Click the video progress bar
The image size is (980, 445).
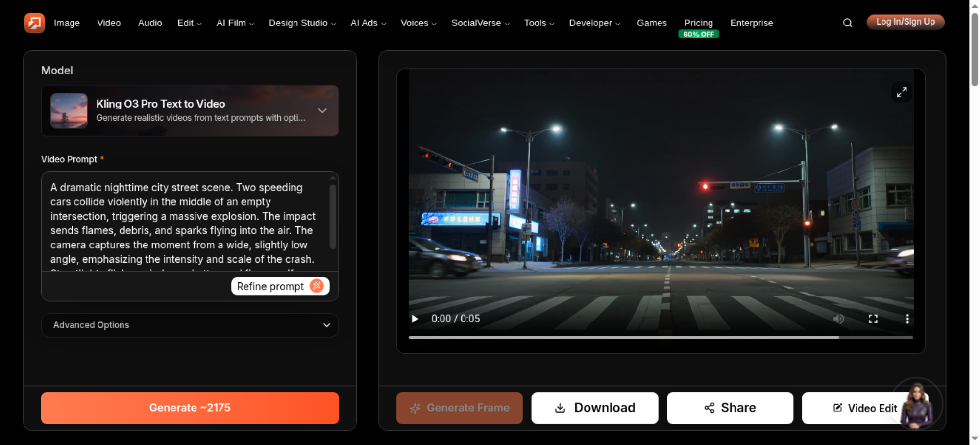point(661,337)
